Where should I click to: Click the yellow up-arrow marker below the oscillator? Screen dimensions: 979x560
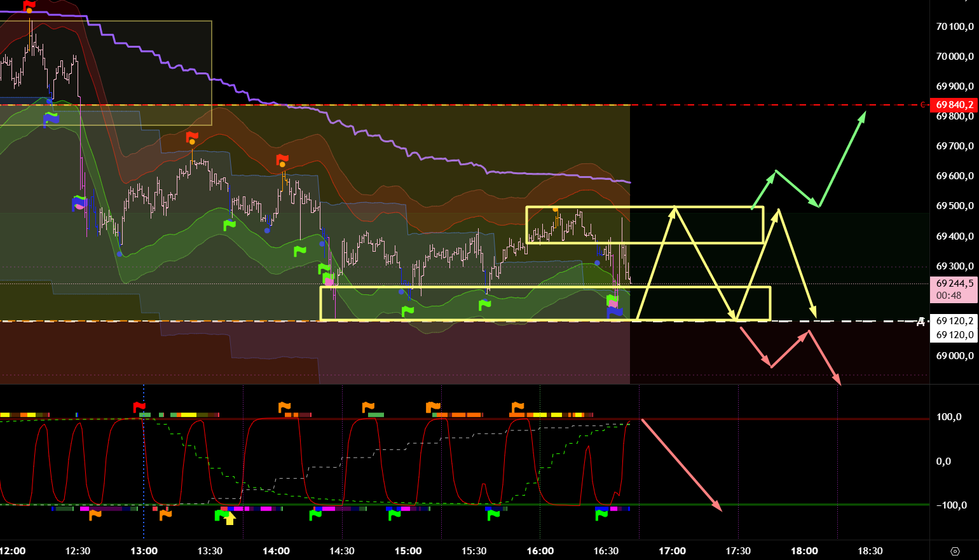[229, 519]
